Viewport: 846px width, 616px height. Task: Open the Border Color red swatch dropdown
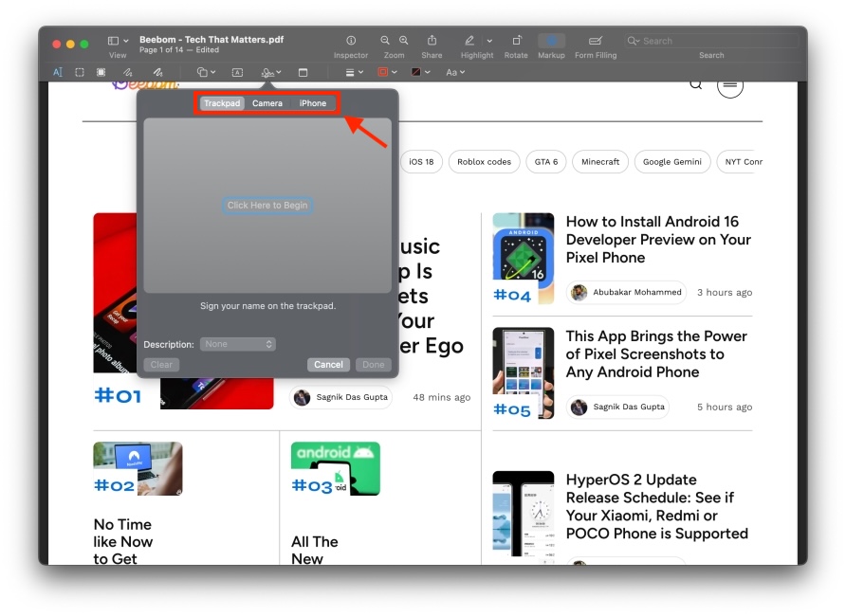point(387,72)
